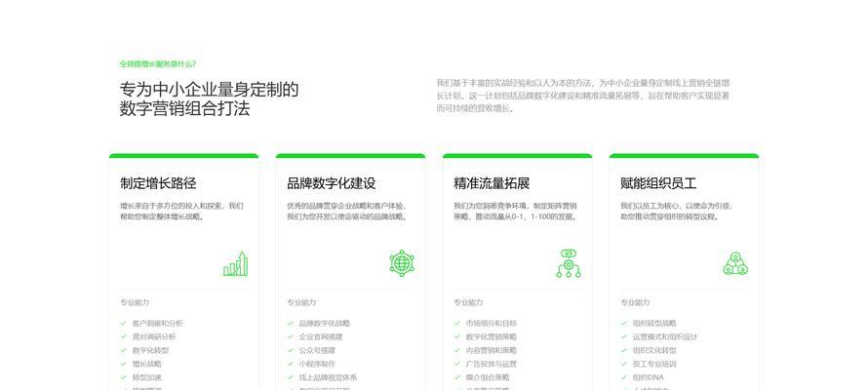The height and width of the screenshot is (390, 868).
Task: Click the green 全链路增长服务是什么? label
Action: pos(158,64)
